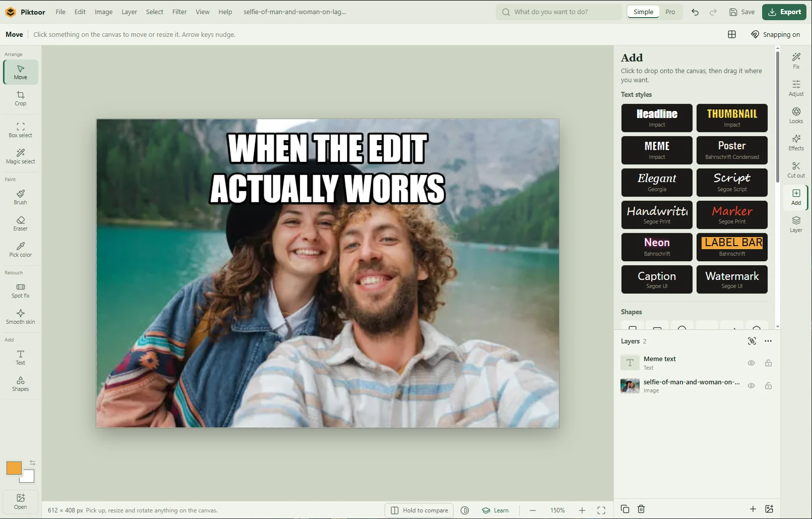Image resolution: width=812 pixels, height=519 pixels.
Task: Click the orange foreground color swatch
Action: 14,468
